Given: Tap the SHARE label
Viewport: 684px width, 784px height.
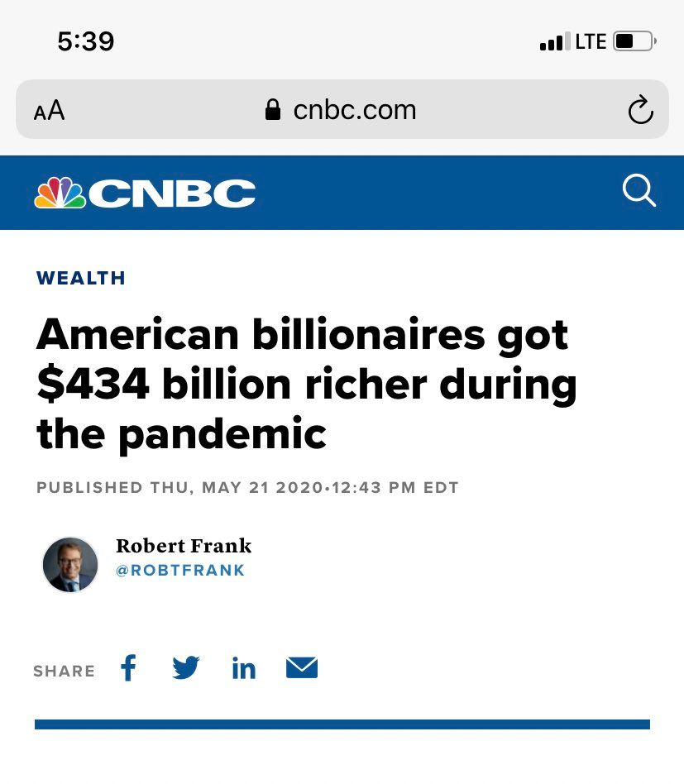Looking at the screenshot, I should click(x=64, y=671).
